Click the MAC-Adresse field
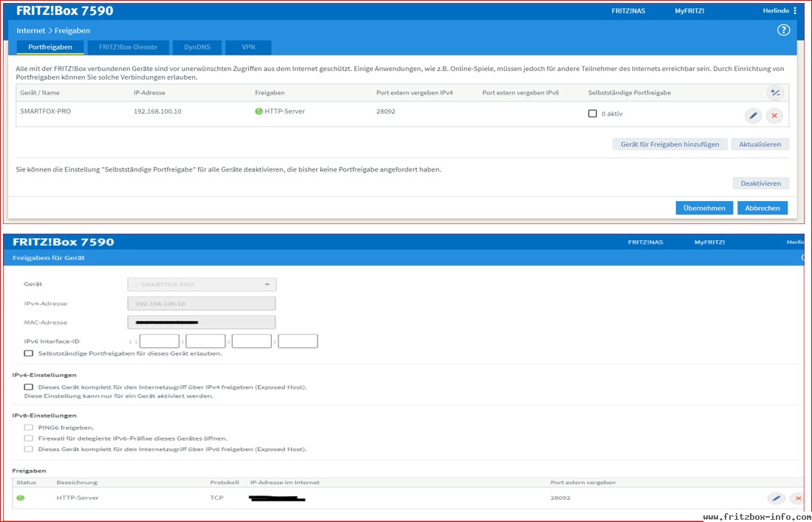Screen dimensions: 812x522 tap(202, 322)
